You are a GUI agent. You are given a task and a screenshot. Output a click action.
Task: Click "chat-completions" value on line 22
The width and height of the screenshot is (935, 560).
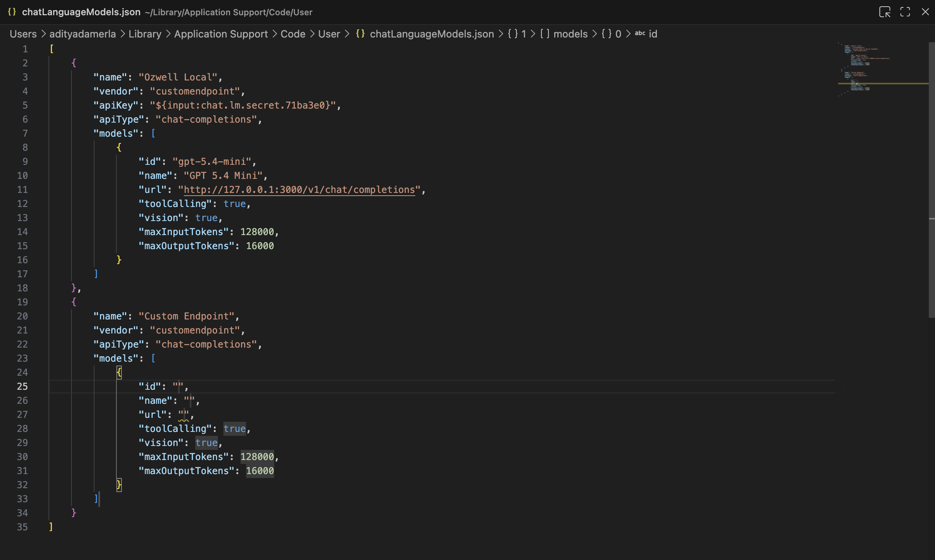coord(206,344)
